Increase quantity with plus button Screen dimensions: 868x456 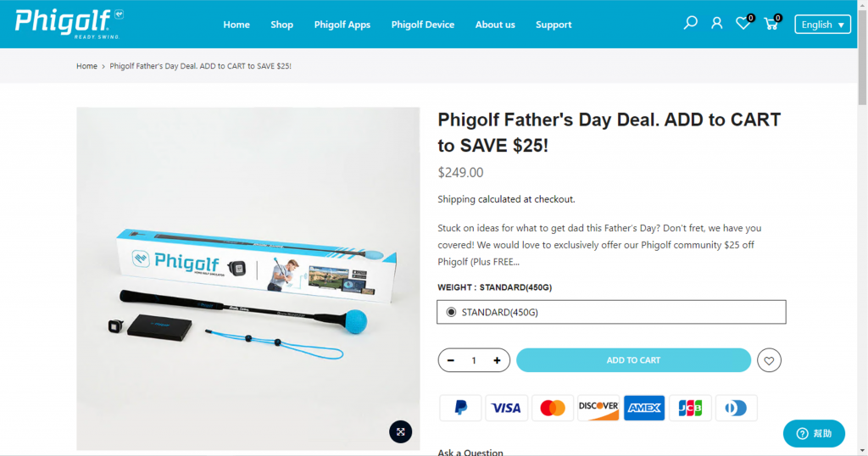(497, 360)
